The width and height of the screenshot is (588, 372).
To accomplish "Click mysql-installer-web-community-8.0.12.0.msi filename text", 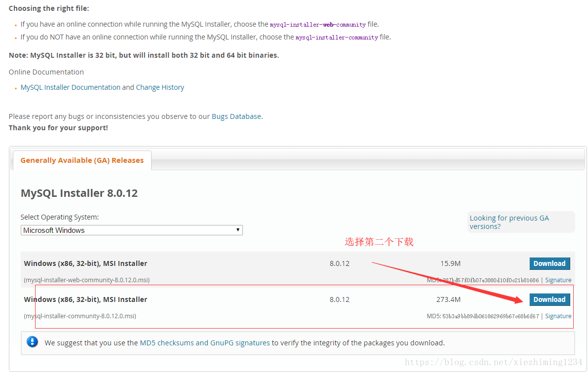I will pyautogui.click(x=87, y=280).
